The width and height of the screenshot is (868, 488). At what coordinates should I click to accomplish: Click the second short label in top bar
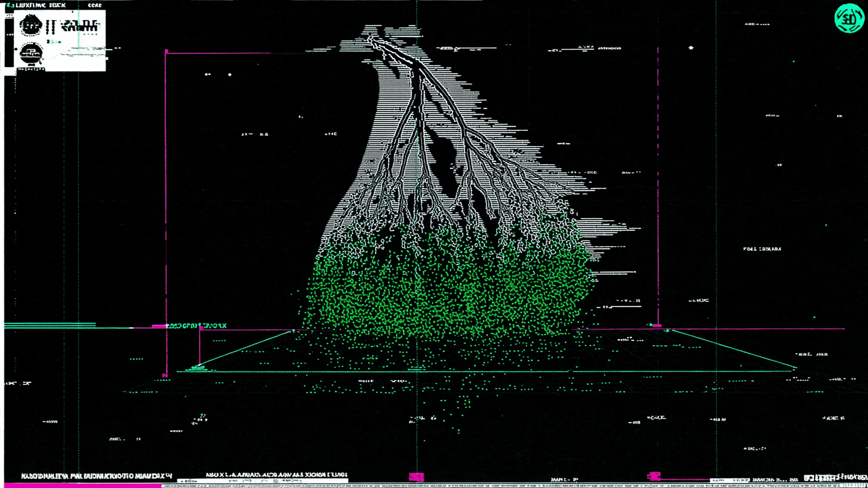point(94,5)
